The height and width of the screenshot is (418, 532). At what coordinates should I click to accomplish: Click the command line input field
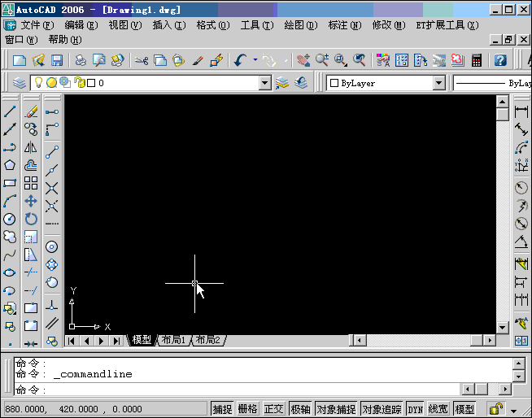(x=238, y=390)
